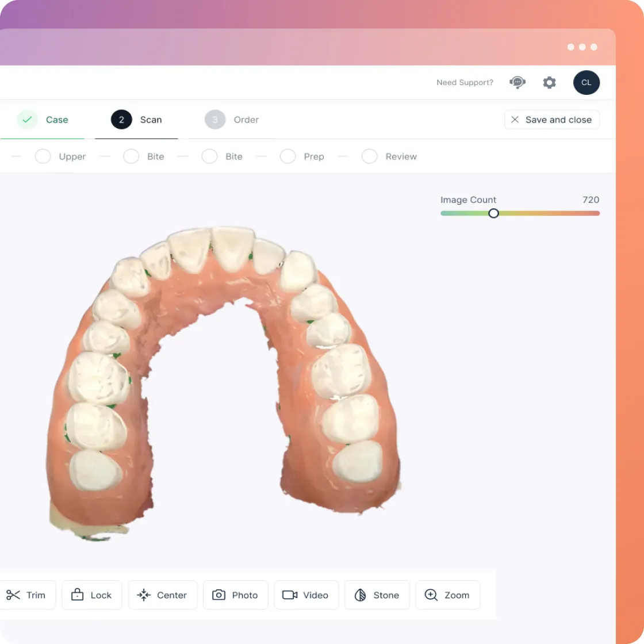644x644 pixels.
Task: Select the Review stage
Action: [x=389, y=156]
